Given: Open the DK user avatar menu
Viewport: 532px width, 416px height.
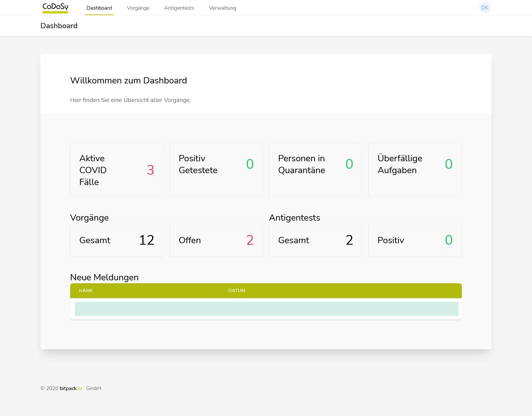Looking at the screenshot, I should 485,7.
